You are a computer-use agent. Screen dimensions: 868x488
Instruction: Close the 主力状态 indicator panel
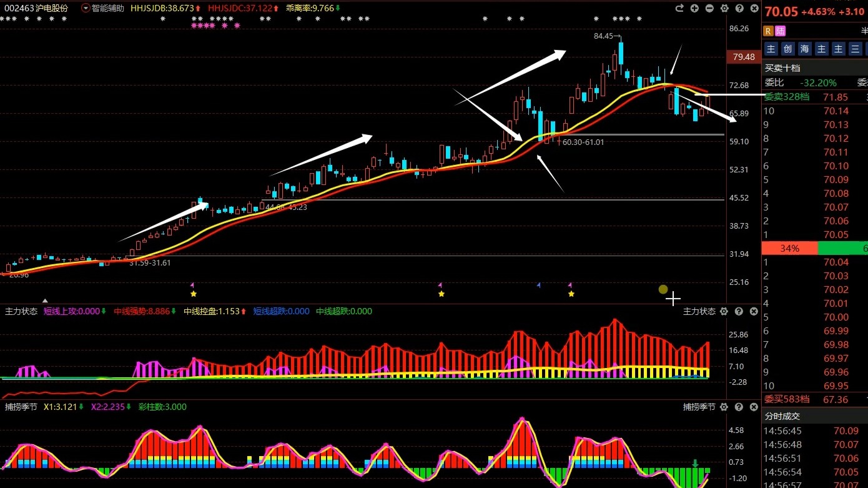(754, 311)
